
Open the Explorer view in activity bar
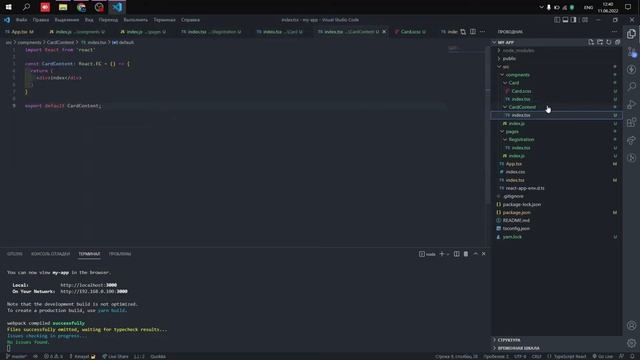coord(631,33)
